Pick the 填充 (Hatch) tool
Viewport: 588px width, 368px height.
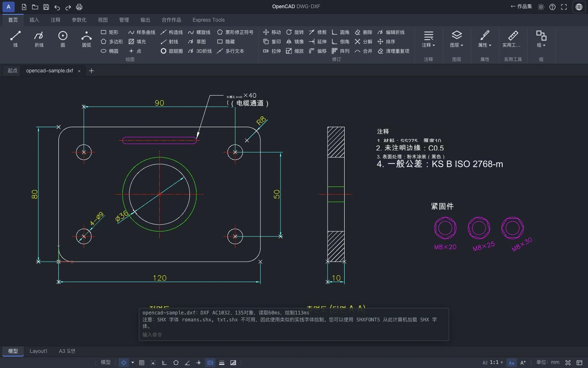(x=137, y=42)
